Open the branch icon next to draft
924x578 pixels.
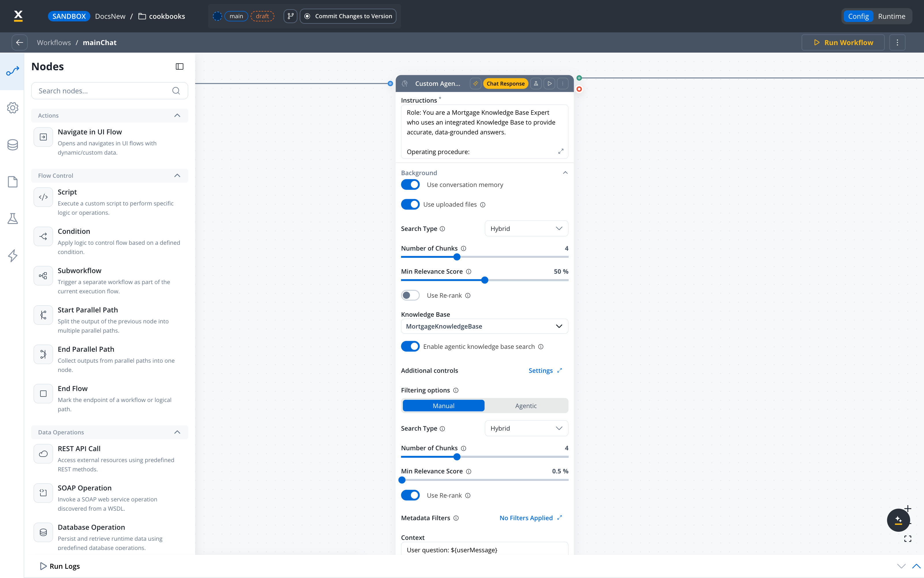(x=290, y=16)
